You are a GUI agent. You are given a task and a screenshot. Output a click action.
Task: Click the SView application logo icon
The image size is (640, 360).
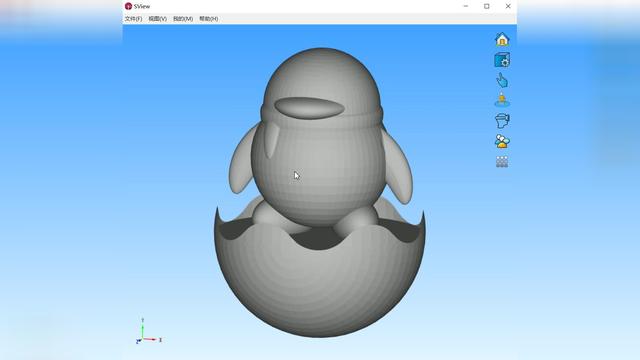(x=129, y=6)
